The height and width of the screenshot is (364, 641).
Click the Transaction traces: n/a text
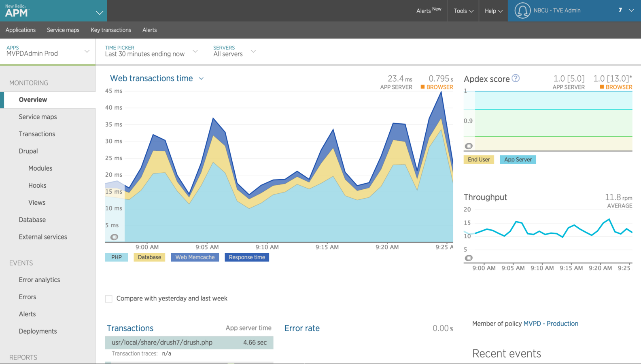coord(141,353)
